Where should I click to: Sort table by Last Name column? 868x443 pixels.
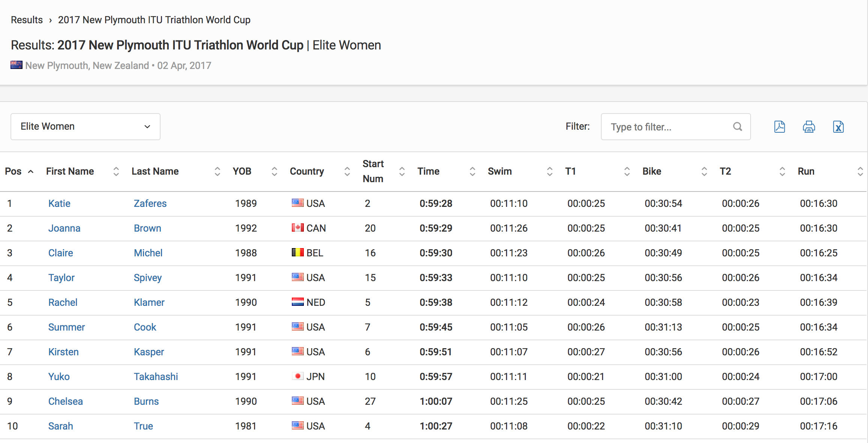tap(176, 171)
